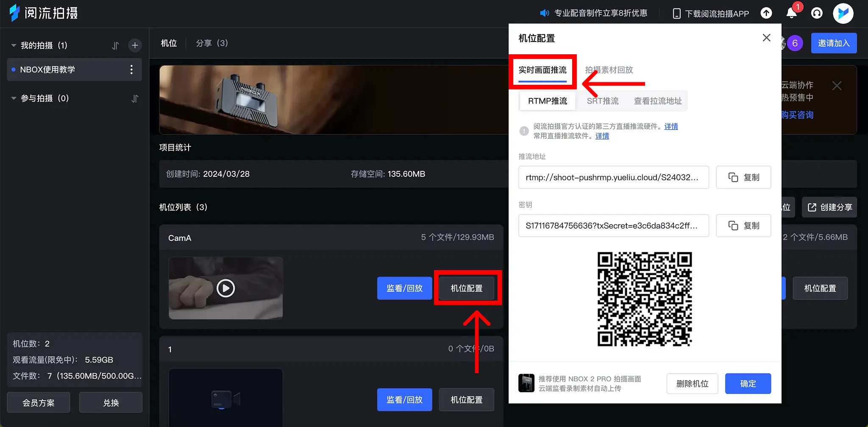Open NBOX使用教学 more options menu
The height and width of the screenshot is (427, 868).
(x=131, y=70)
